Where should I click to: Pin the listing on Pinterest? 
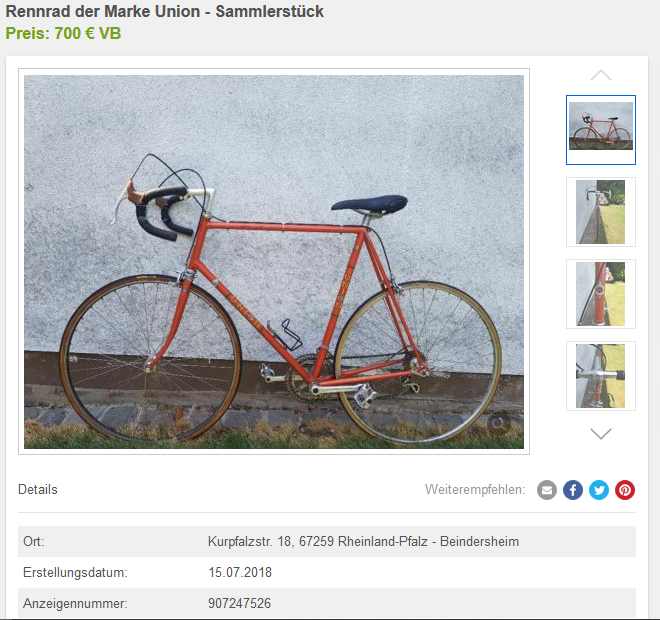[625, 490]
